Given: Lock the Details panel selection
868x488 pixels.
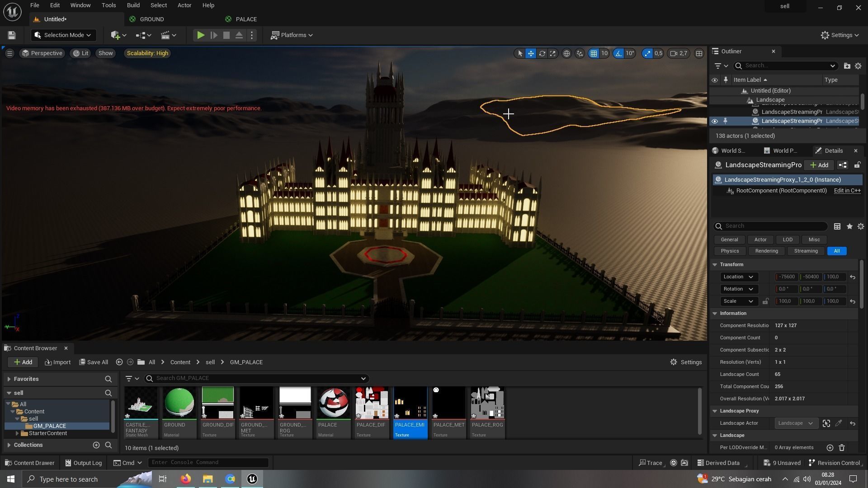Looking at the screenshot, I should coord(857,165).
